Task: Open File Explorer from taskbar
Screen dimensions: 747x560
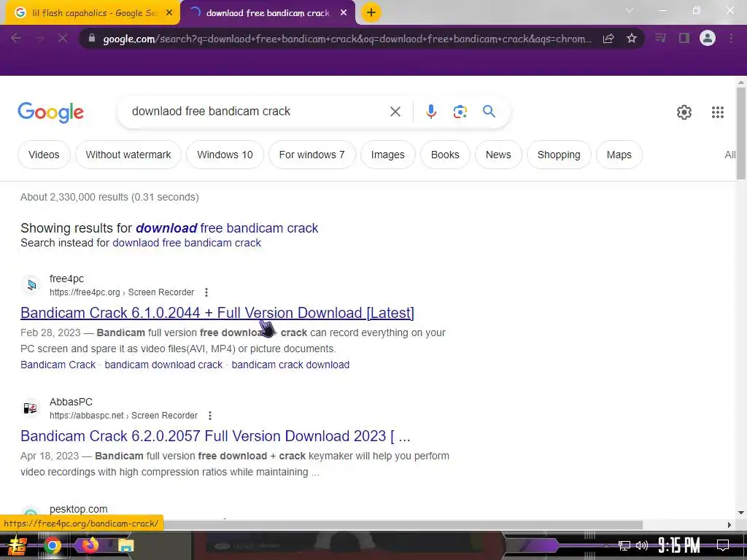Action: pos(125,545)
